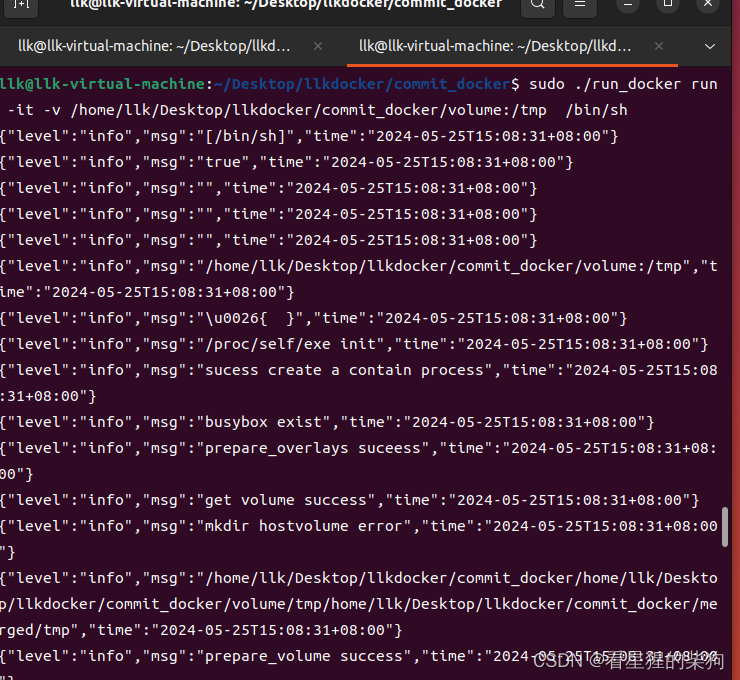Viewport: 740px width, 680px height.
Task: Click the long merged path log line
Action: 359,604
